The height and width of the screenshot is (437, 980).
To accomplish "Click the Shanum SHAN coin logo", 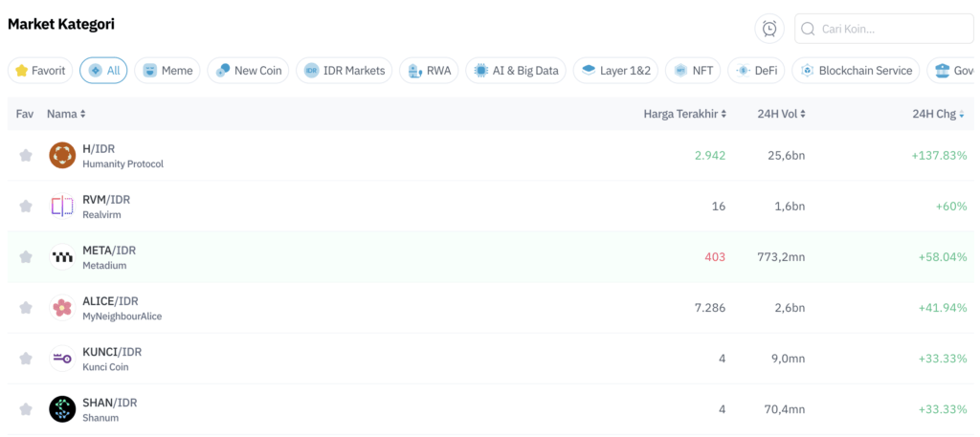I will 62,408.
